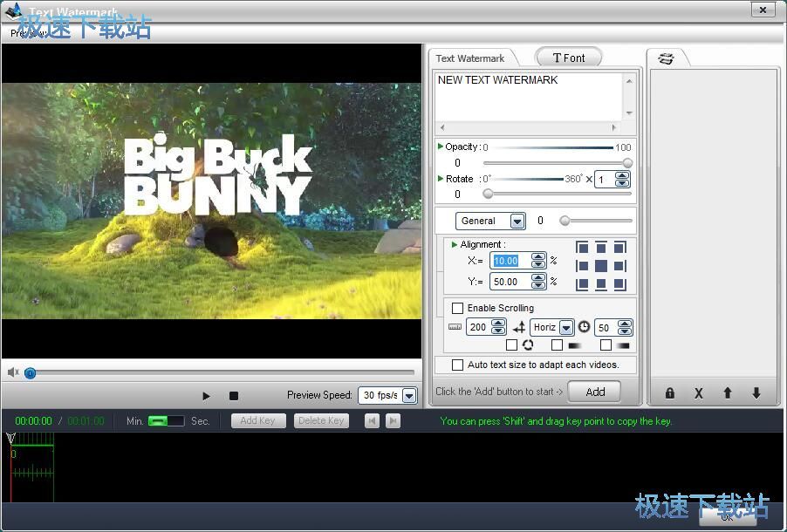Move watermark up with the up arrow
Viewport: 787px width, 532px height.
pyautogui.click(x=727, y=393)
